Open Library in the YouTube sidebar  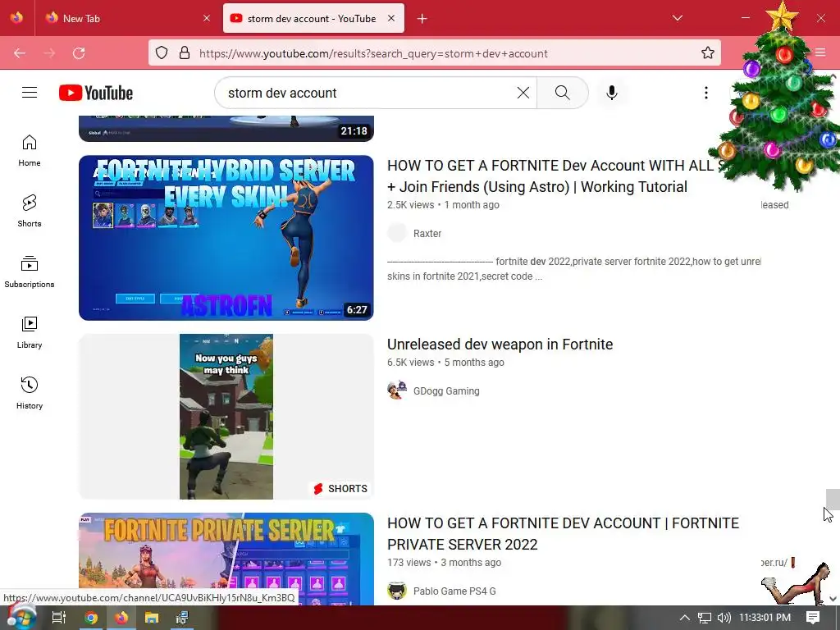30,333
